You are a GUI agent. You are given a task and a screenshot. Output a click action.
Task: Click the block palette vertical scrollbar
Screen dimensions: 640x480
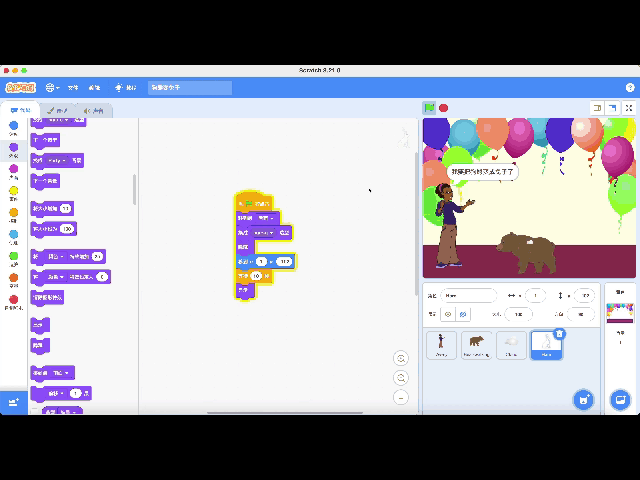click(x=134, y=189)
